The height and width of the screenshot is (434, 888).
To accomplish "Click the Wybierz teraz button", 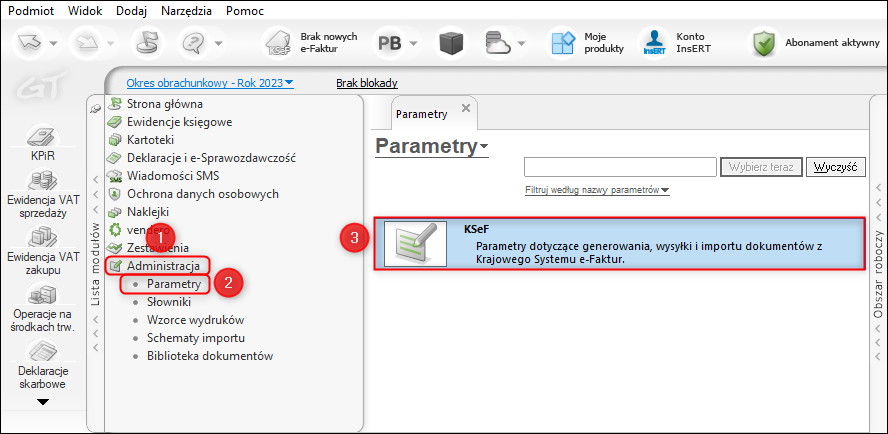I will pos(761,168).
